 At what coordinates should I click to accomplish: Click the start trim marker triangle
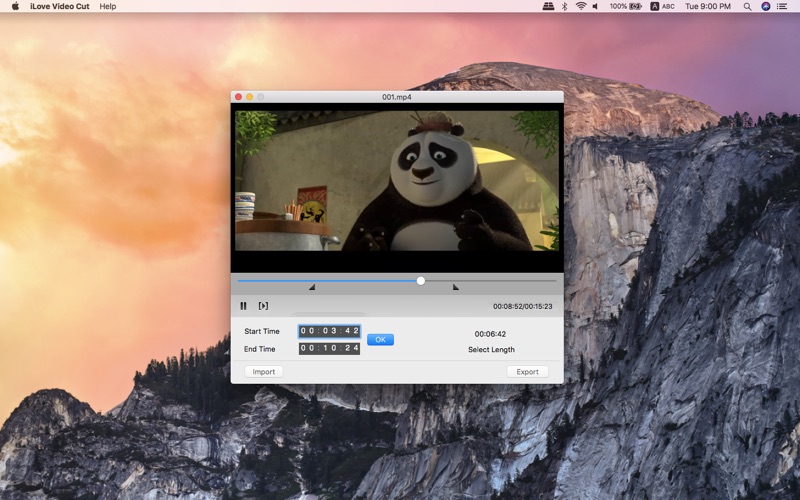[312, 287]
